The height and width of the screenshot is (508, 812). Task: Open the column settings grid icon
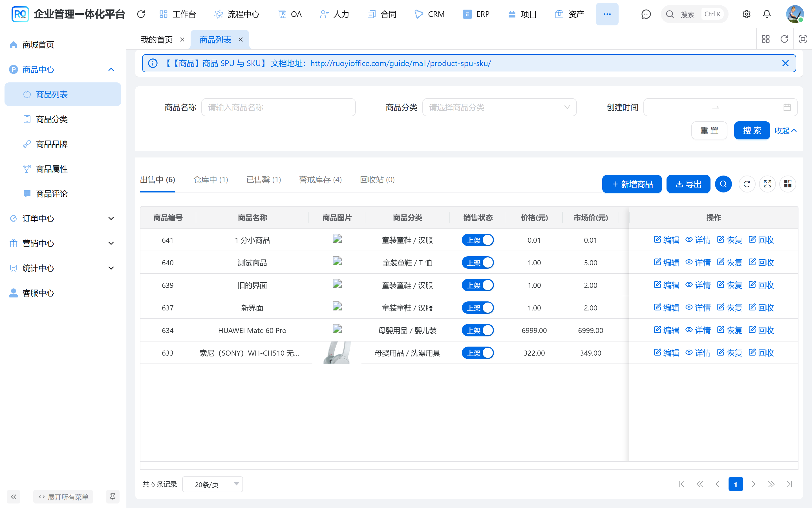click(x=788, y=184)
